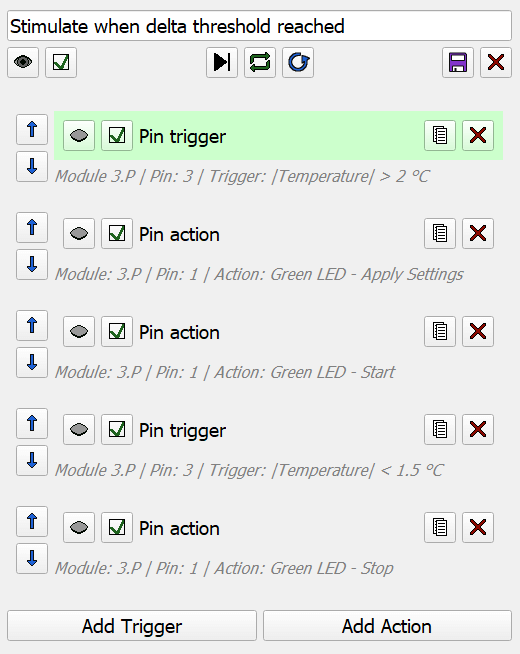The image size is (520, 654).
Task: Disable the Green LED - Stop action checkbox
Action: click(117, 528)
